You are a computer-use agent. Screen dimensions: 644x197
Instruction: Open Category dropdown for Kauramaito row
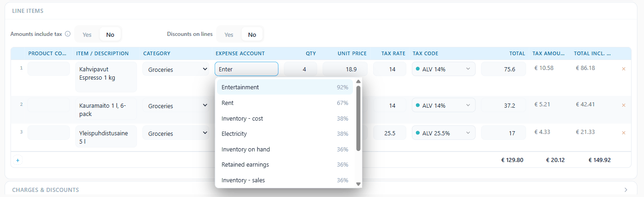177,106
